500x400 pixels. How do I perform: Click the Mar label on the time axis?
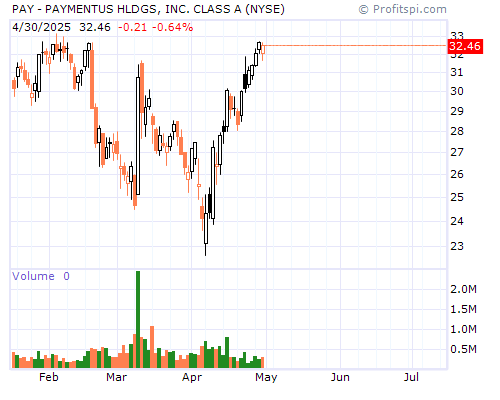pyautogui.click(x=116, y=377)
